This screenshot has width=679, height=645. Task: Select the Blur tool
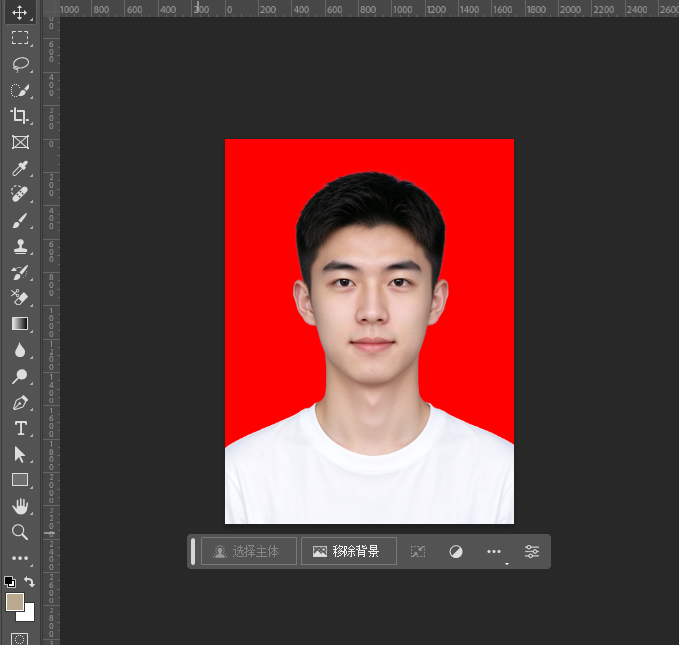20,350
